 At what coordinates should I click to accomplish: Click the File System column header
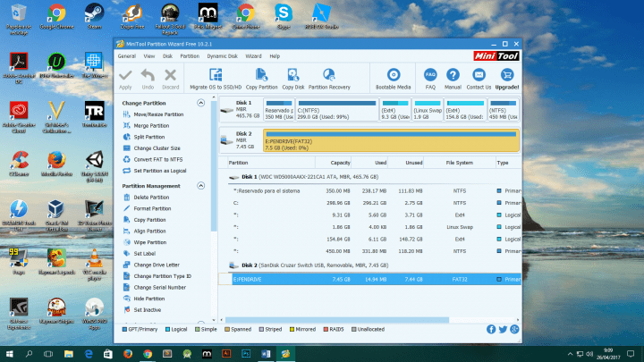(x=459, y=163)
